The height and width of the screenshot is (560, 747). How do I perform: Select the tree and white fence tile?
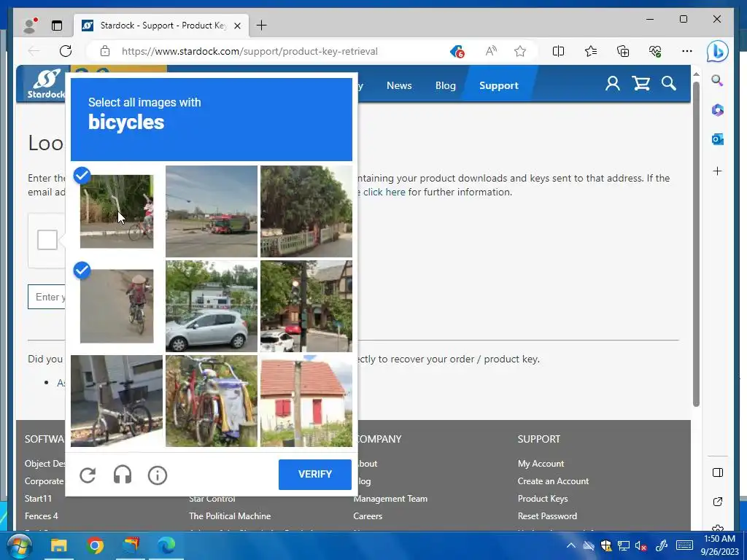click(306, 211)
